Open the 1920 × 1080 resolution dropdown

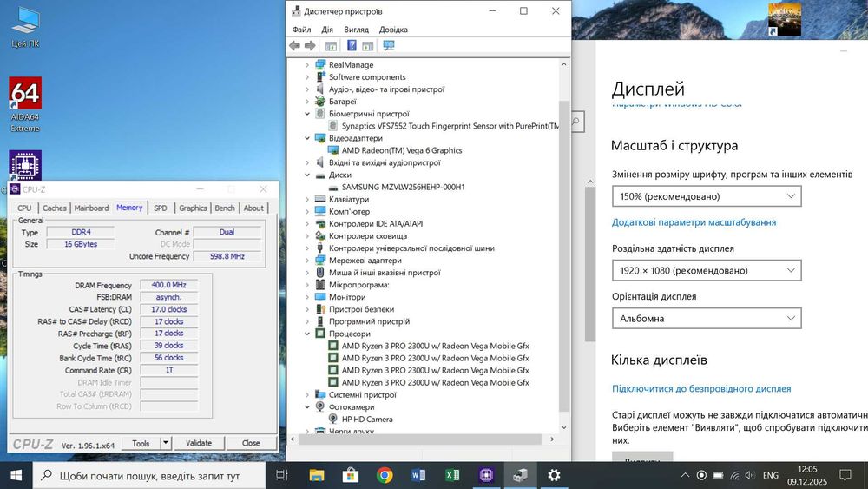707,270
